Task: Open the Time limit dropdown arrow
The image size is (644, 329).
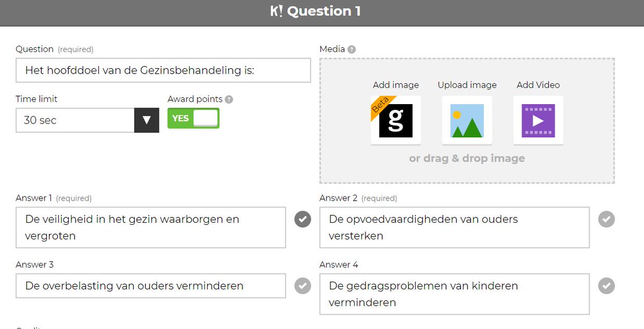Action: tap(146, 120)
